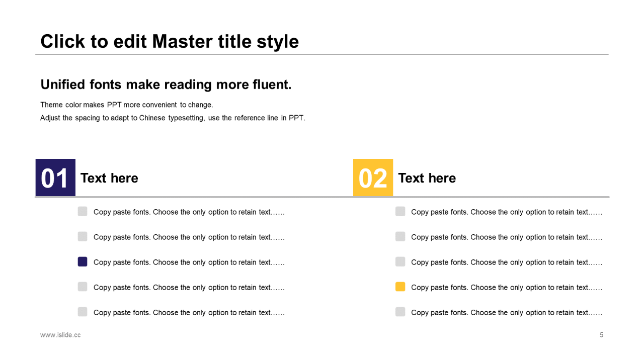
Task: Click the "Text here" heading beside 01
Action: point(109,178)
